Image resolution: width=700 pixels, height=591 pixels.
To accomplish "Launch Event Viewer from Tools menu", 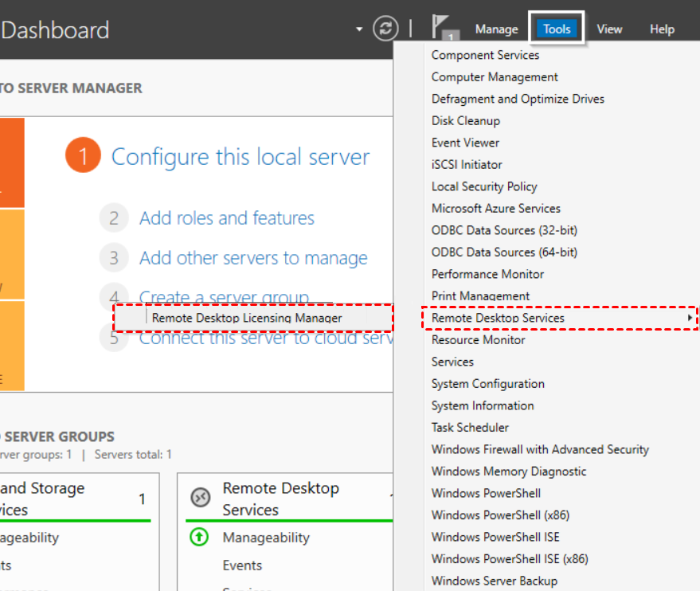I will (465, 143).
